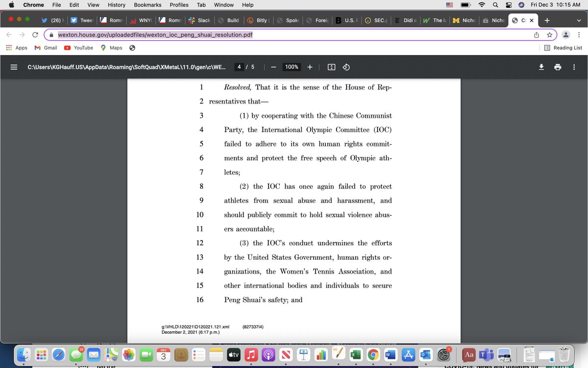Screen dimensions: 588x368
Task: Click the fit to page icon
Action: pos(331,67)
